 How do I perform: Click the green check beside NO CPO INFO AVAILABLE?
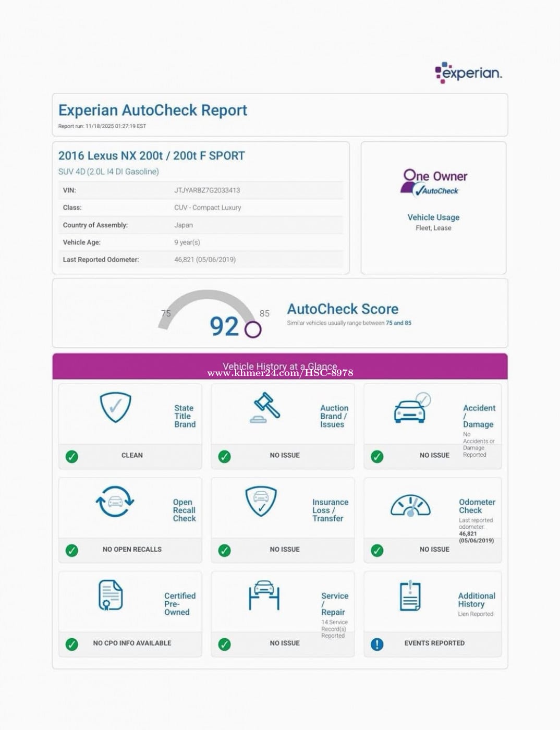pyautogui.click(x=72, y=644)
